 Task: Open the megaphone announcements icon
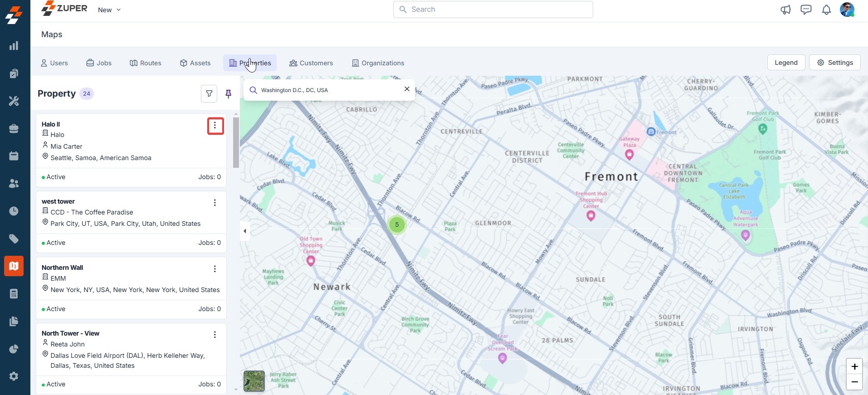[x=785, y=10]
